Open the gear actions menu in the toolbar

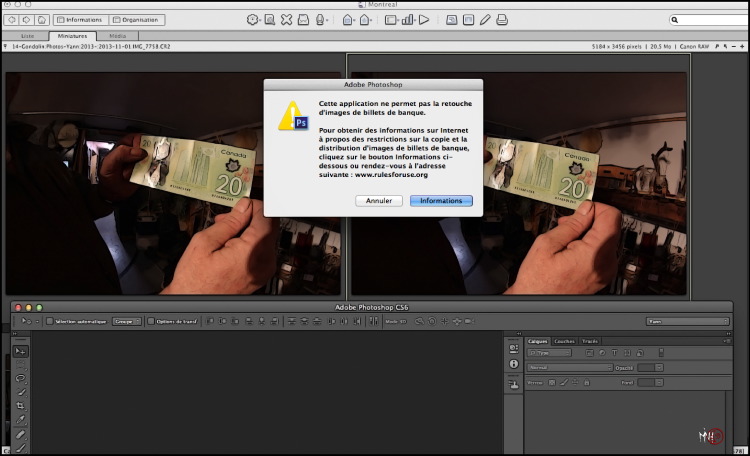point(253,20)
